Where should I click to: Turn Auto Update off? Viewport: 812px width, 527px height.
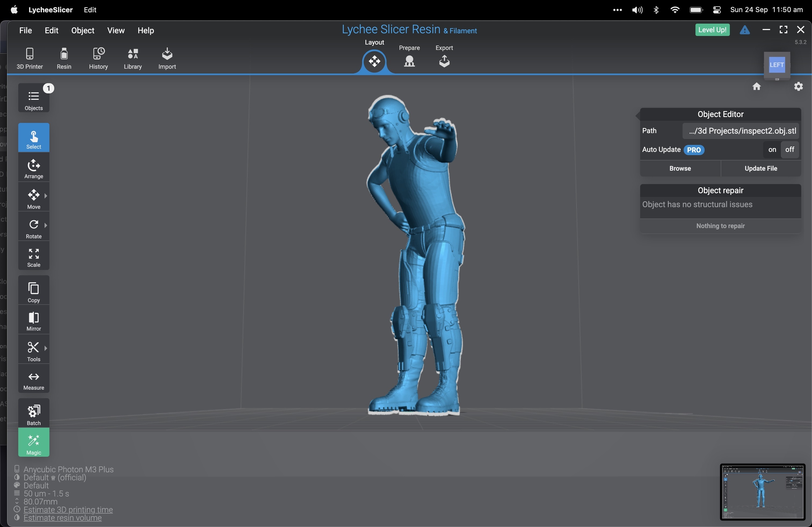[789, 150]
